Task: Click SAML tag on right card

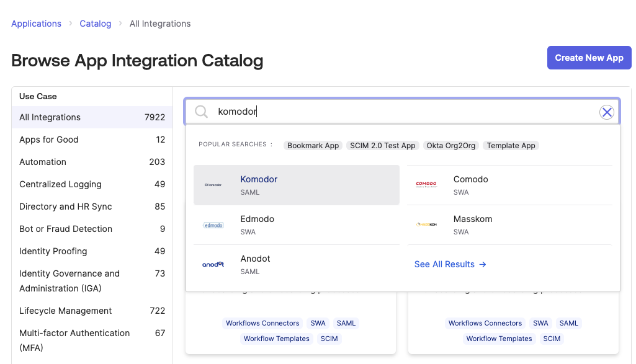Action: coord(568,323)
